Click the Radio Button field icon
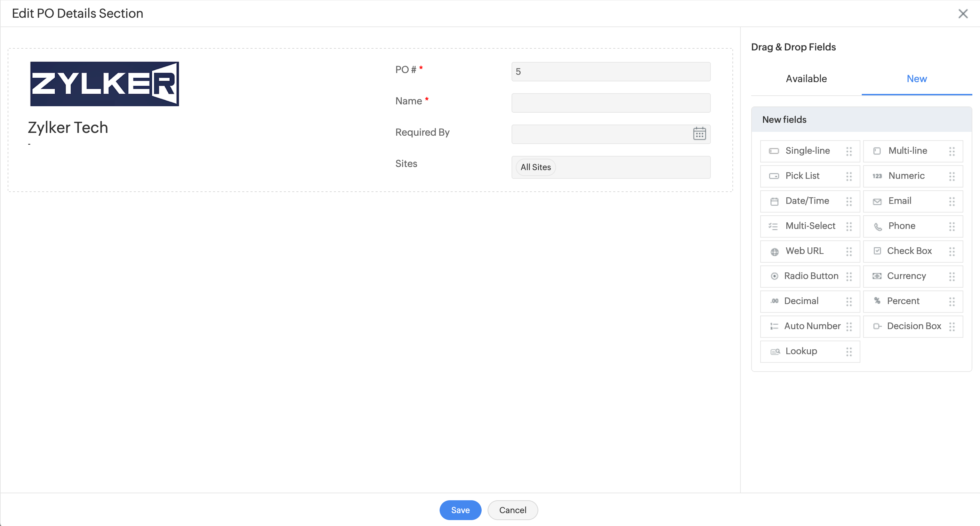The height and width of the screenshot is (526, 980). (774, 276)
